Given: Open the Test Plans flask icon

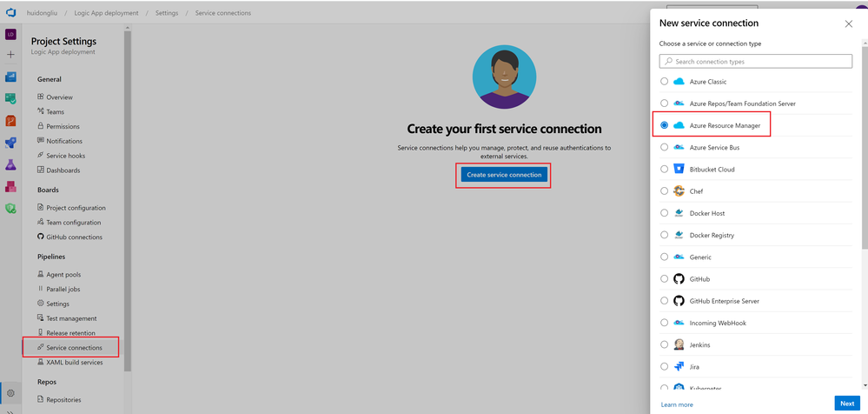Looking at the screenshot, I should (10, 164).
